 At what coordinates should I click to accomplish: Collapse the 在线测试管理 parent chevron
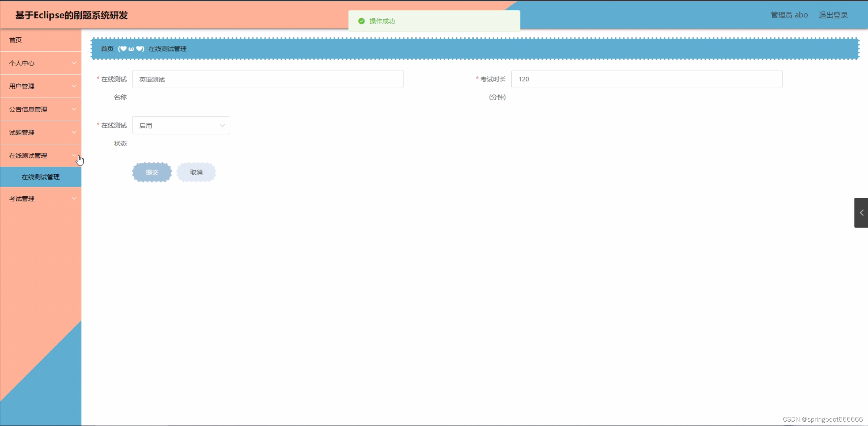pos(74,155)
